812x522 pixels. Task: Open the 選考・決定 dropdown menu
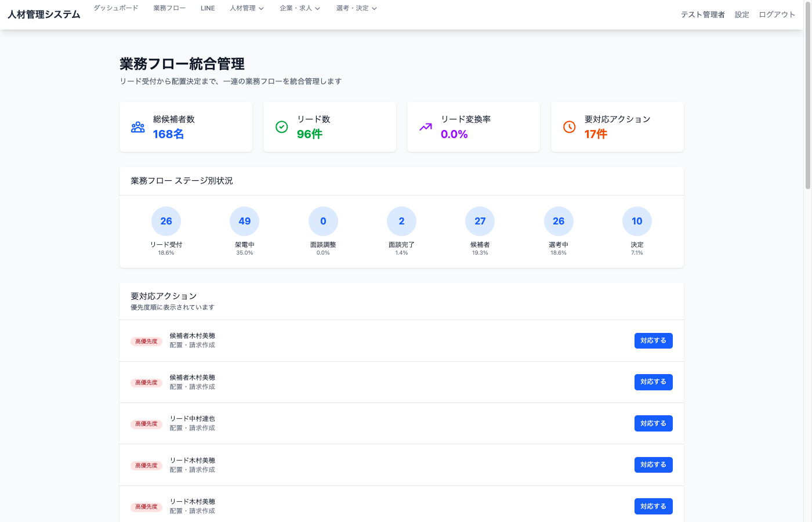pos(356,8)
